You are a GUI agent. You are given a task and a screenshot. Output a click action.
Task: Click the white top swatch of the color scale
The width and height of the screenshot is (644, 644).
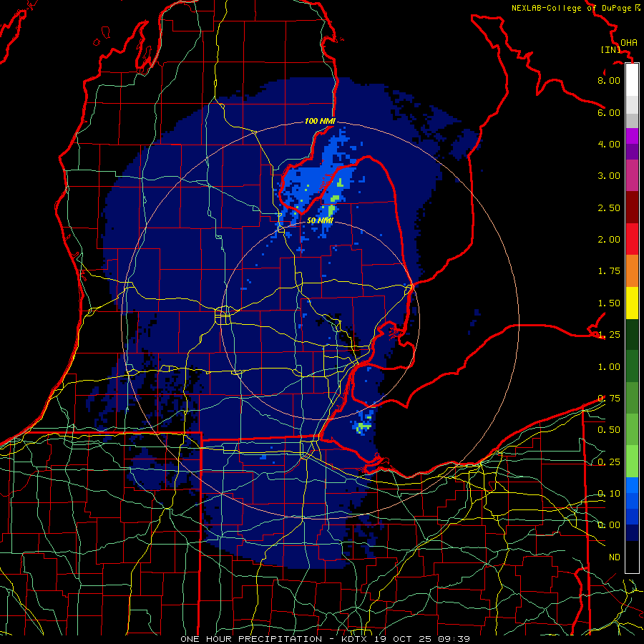632,79
